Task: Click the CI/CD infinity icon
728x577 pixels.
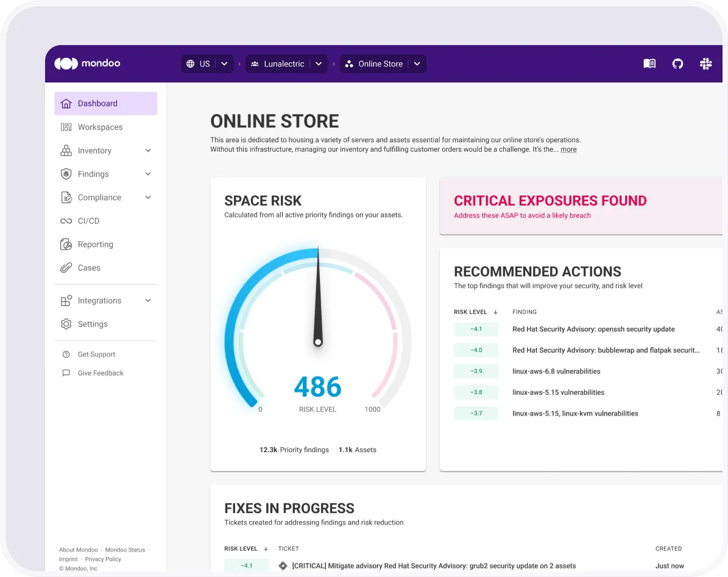Action: 66,221
